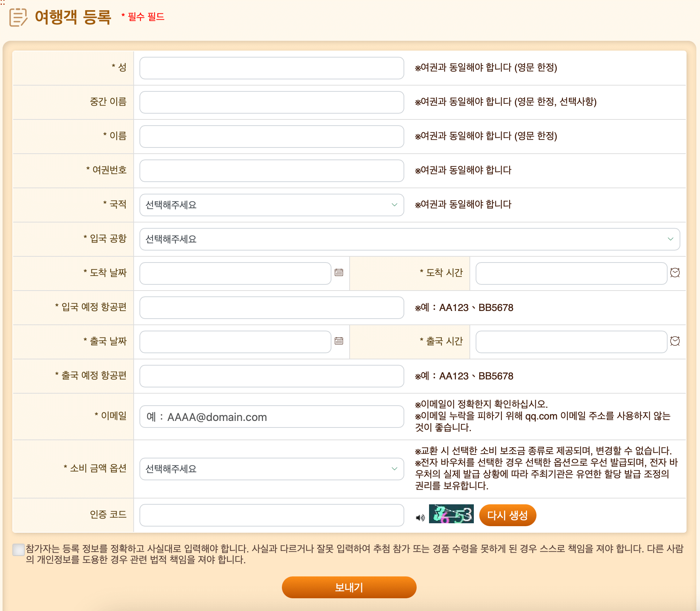The image size is (700, 611).
Task: Focus the 출국 예정 항공편 flight field
Action: [272, 376]
